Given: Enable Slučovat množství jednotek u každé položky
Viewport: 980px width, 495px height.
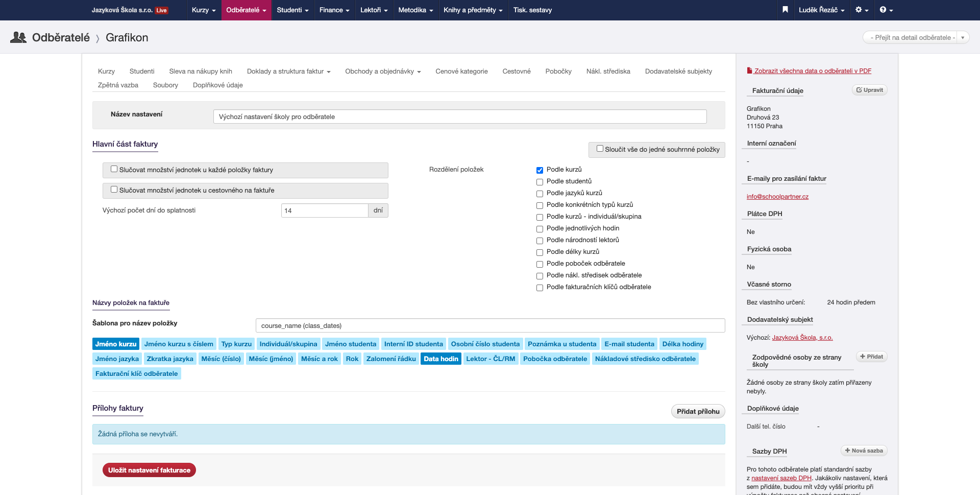Looking at the screenshot, I should 114,169.
